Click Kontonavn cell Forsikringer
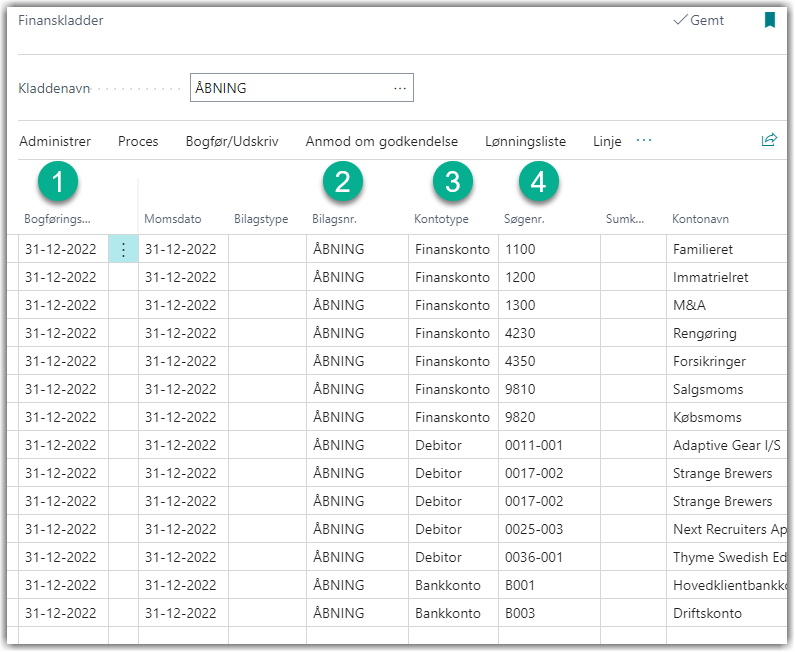 727,361
